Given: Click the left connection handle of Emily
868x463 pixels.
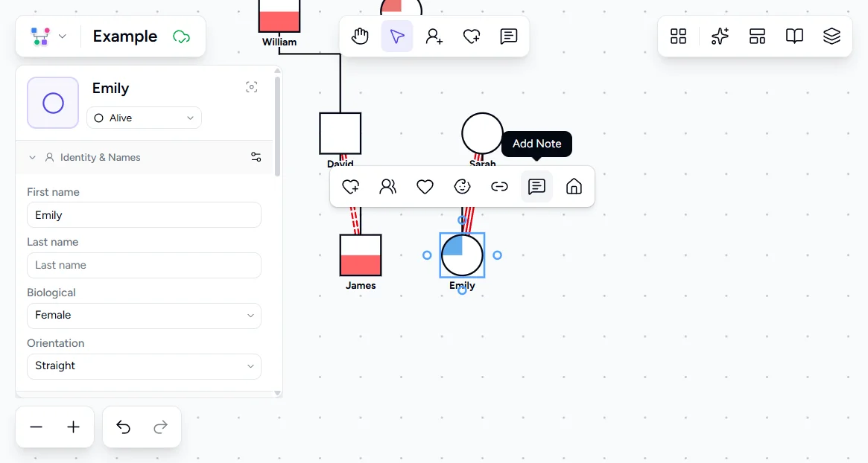Looking at the screenshot, I should (427, 255).
